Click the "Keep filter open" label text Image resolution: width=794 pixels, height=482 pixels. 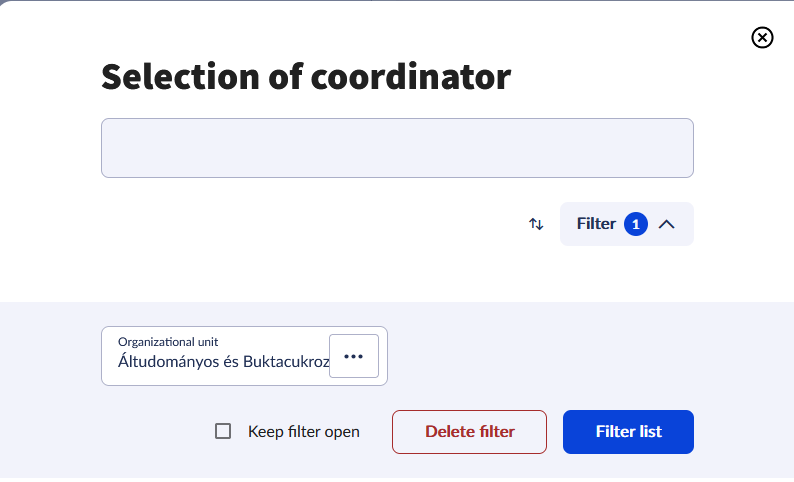coord(304,432)
